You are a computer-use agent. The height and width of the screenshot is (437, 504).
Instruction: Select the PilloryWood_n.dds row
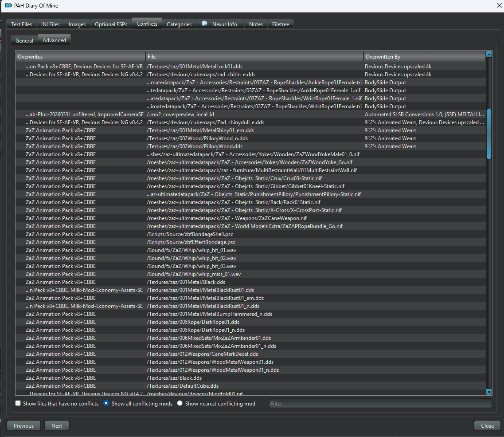[x=251, y=138]
